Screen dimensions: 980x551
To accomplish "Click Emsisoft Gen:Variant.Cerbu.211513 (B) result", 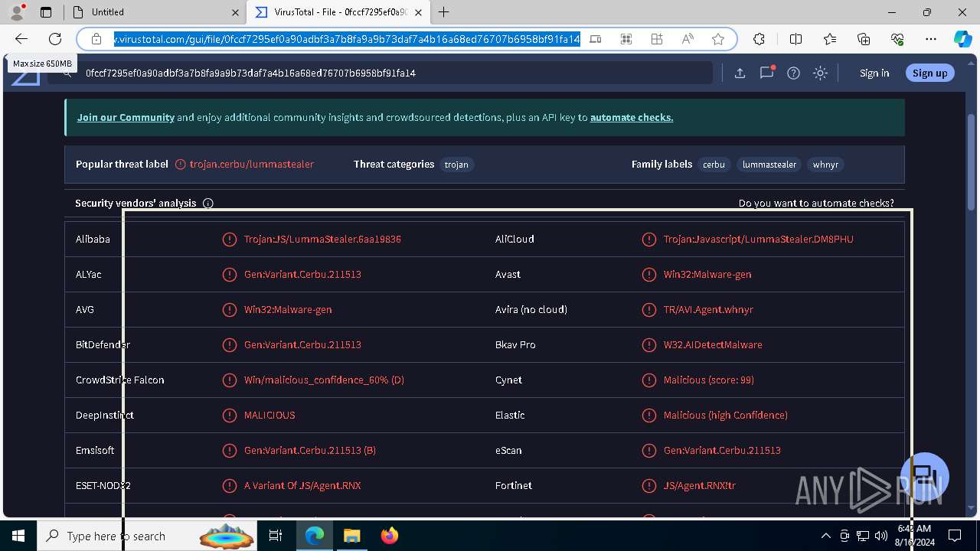I will click(x=310, y=450).
